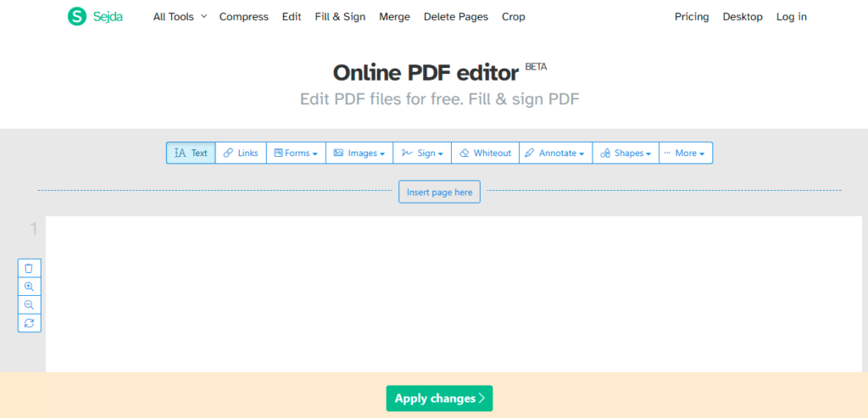Expand the Annotate options

pyautogui.click(x=555, y=153)
